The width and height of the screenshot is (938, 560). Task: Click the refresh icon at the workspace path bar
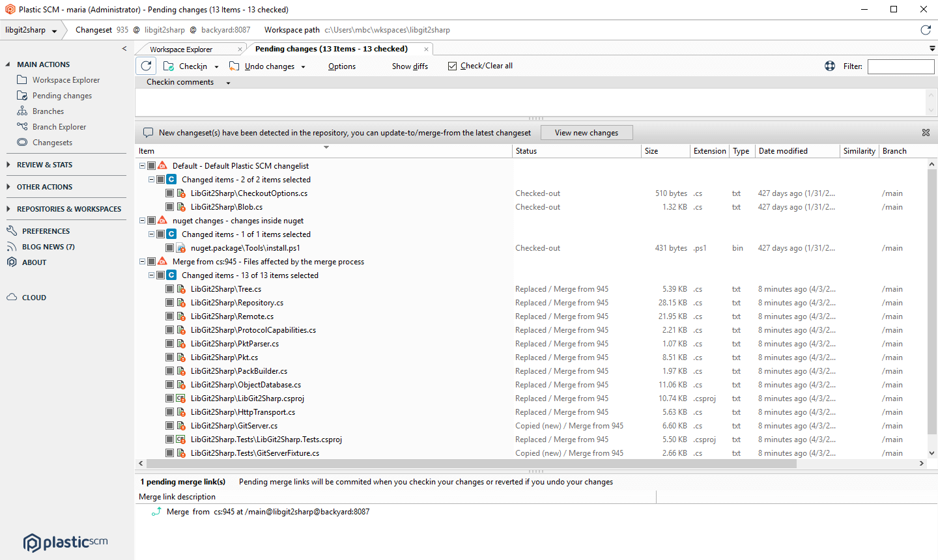(x=926, y=30)
